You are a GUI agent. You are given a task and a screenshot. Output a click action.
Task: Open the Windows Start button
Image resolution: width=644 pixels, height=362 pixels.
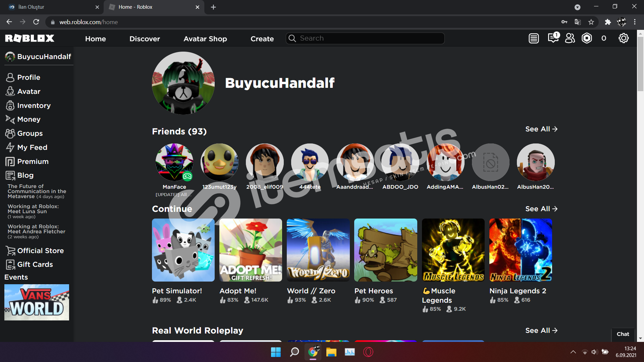pyautogui.click(x=276, y=352)
